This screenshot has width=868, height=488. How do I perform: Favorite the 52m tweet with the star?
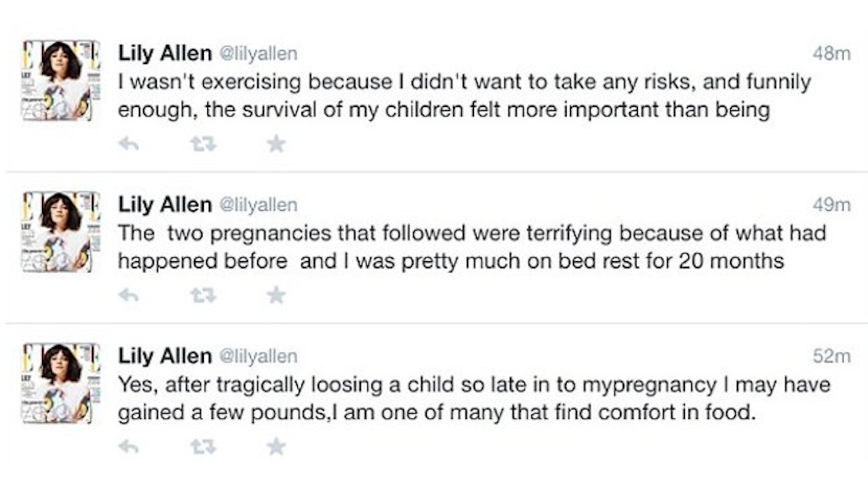tap(276, 446)
